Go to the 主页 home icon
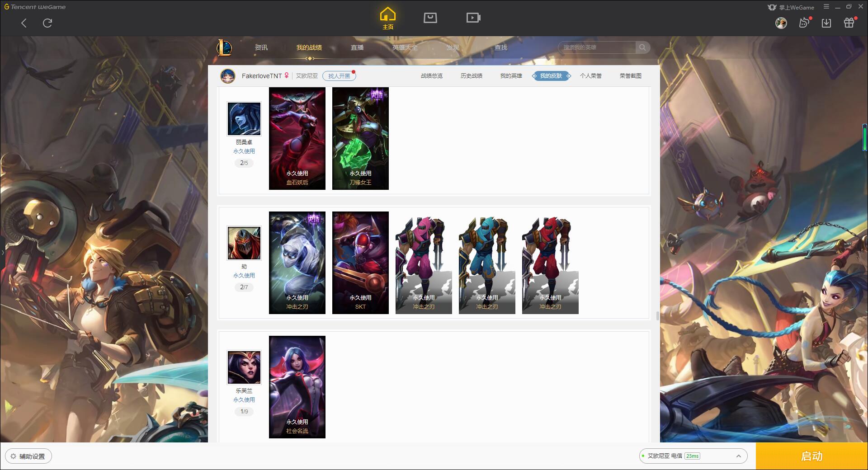Viewport: 868px width, 470px height. pos(388,19)
